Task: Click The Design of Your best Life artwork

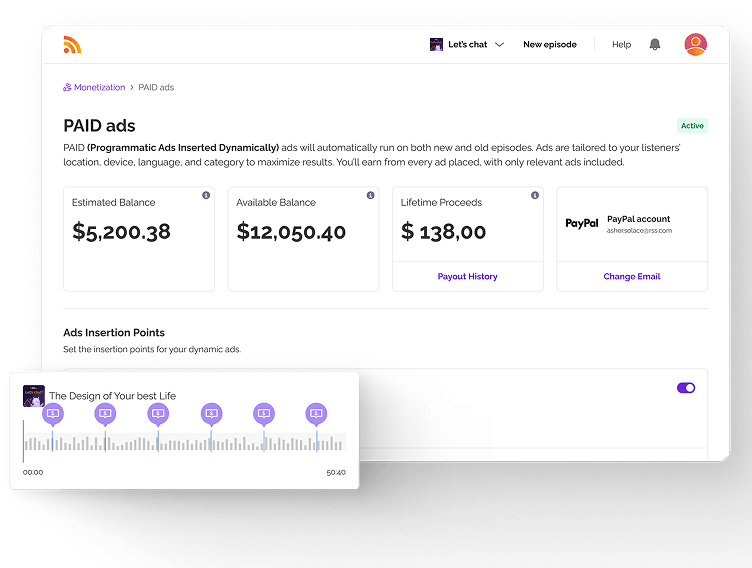Action: point(34,396)
